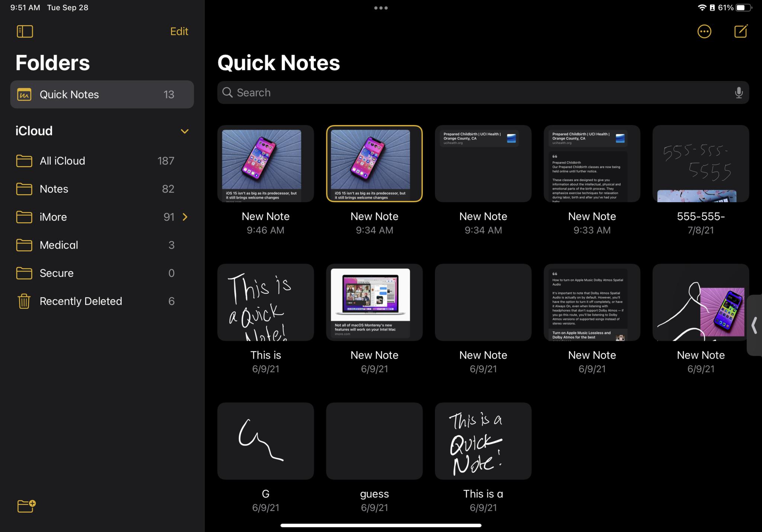Image resolution: width=762 pixels, height=532 pixels.
Task: Open the macOS Monterey note
Action: point(374,302)
